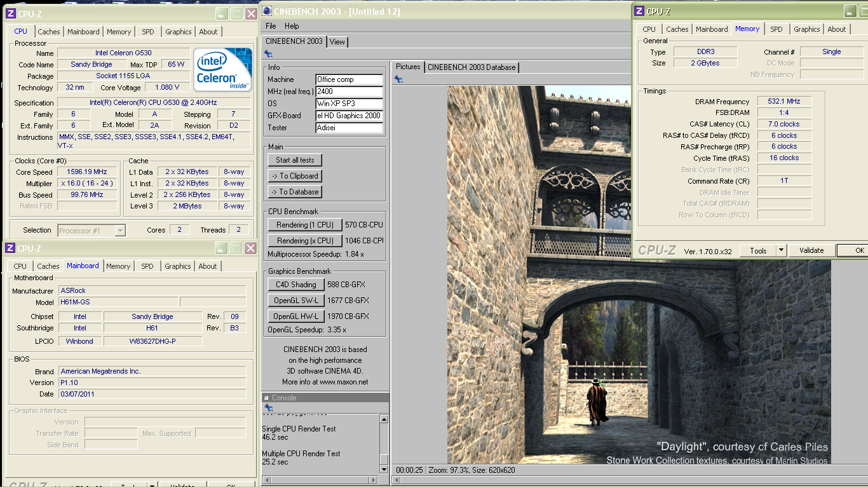Open Tools dropdown arrow in Memory window
The width and height of the screenshot is (868, 488).
click(x=782, y=250)
